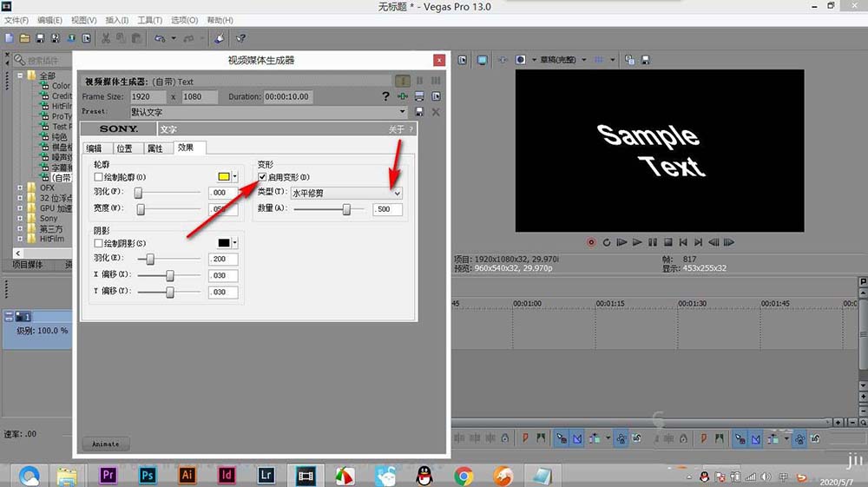Screen dimensions: 868x487
Task: Enable the 绘制阴影 shadow checkbox
Action: click(98, 243)
